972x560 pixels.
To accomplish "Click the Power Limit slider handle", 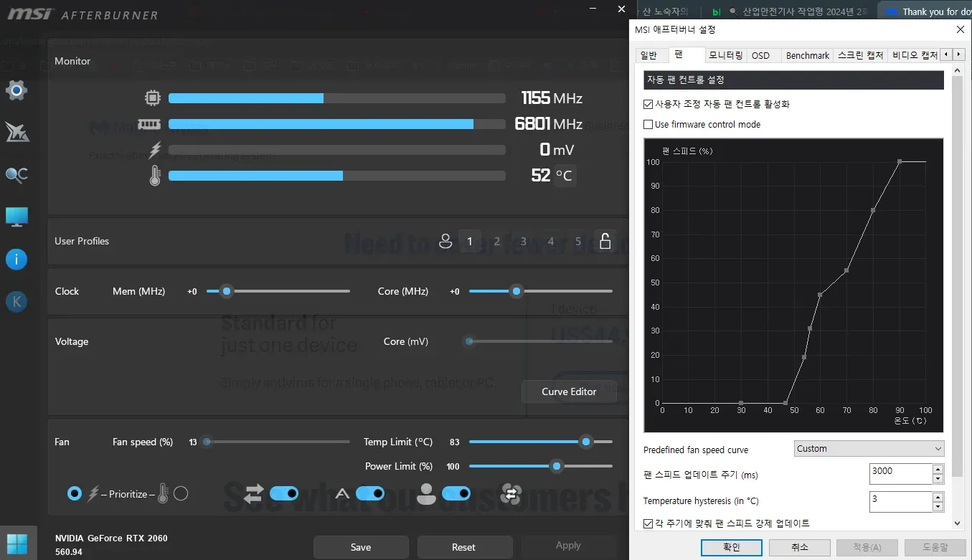I will [556, 466].
